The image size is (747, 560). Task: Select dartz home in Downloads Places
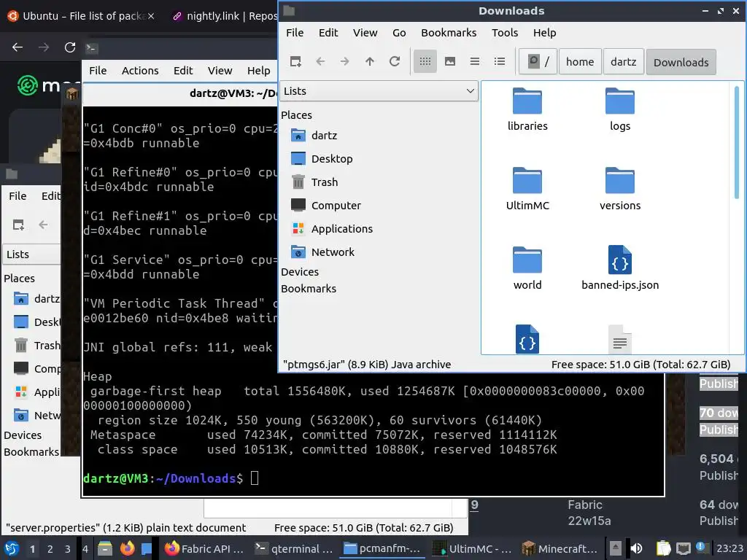314,135
